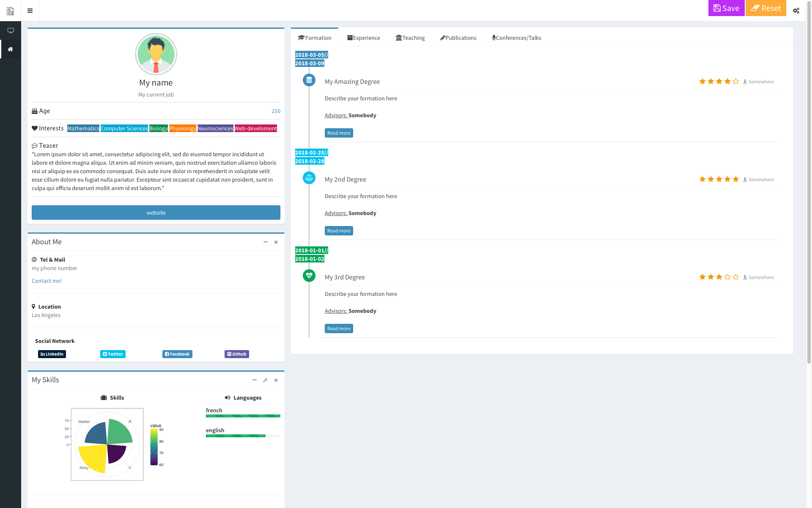Open the Twitter social button
Viewport: 812px width, 508px height.
click(113, 354)
